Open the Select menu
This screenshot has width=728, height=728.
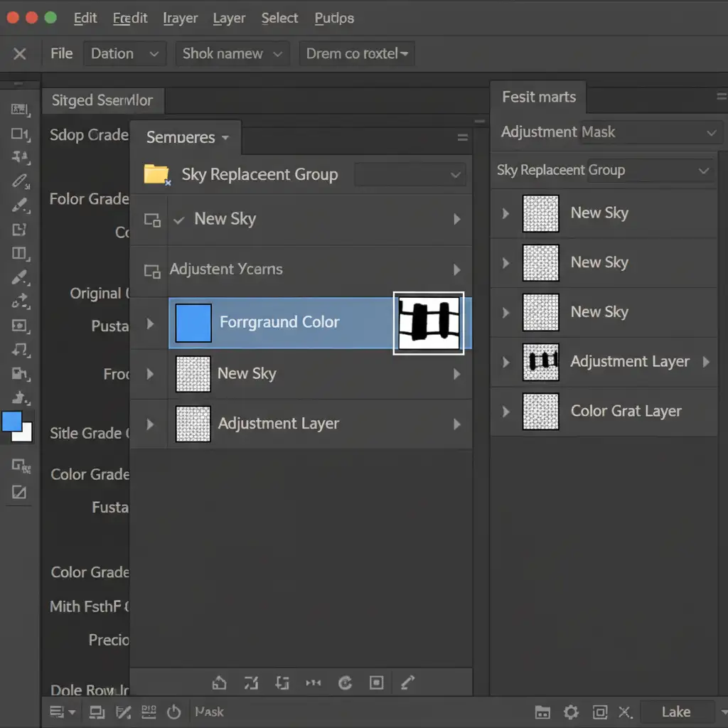pyautogui.click(x=279, y=18)
